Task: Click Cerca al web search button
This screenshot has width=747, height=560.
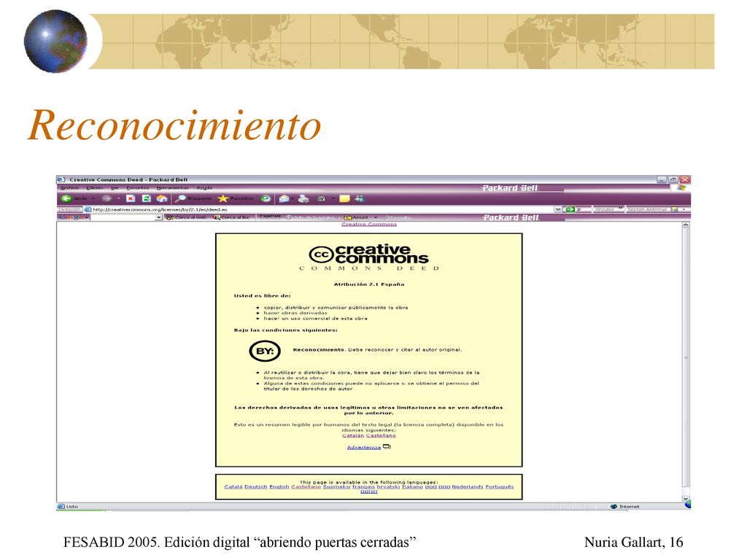Action: [186, 217]
